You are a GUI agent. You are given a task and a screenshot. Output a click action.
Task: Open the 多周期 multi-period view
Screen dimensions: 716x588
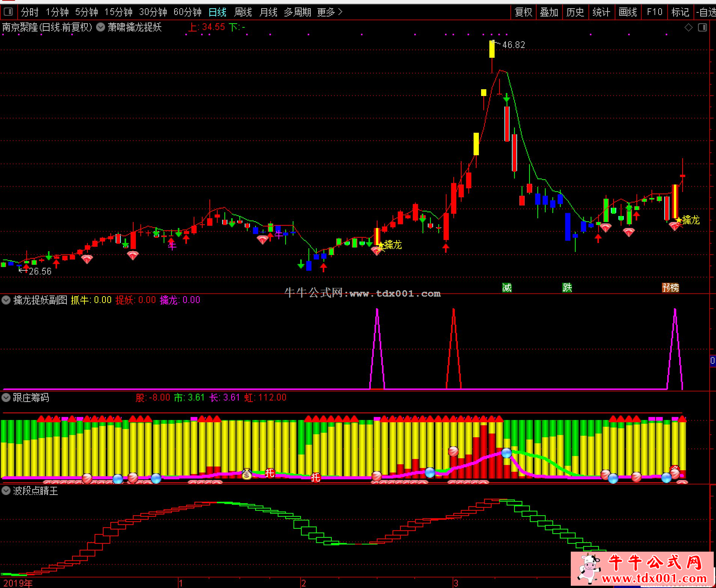click(x=298, y=12)
